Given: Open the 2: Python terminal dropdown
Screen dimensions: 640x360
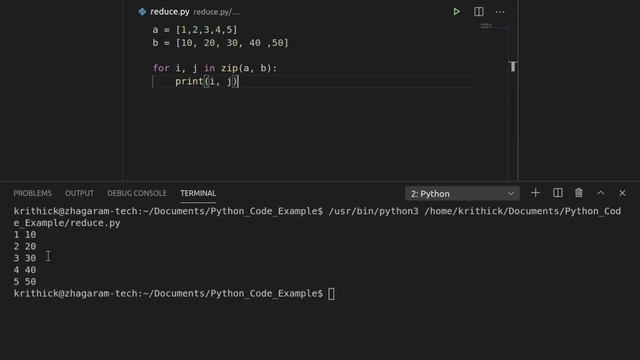Looking at the screenshot, I should [x=462, y=193].
